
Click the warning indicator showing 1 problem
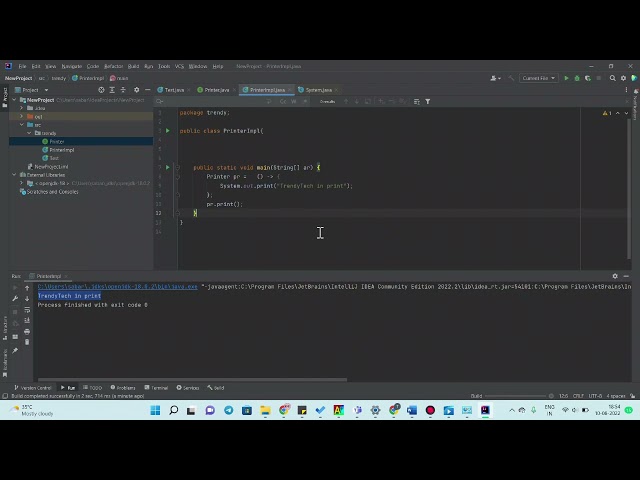pos(607,113)
